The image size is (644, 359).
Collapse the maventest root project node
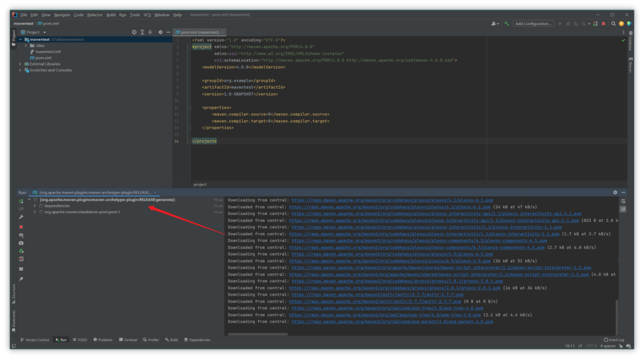(x=21, y=40)
